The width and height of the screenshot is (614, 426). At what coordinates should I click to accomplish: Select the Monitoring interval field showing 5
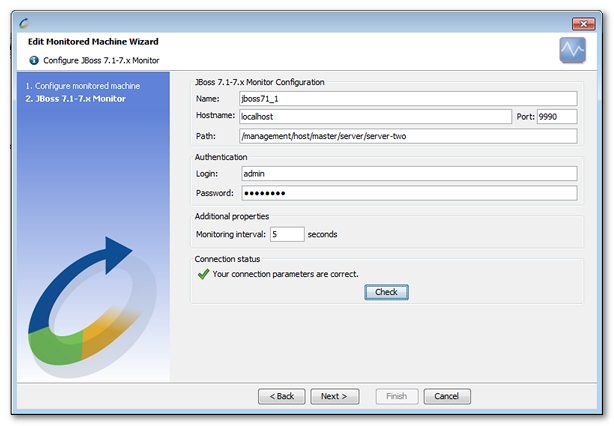[287, 234]
